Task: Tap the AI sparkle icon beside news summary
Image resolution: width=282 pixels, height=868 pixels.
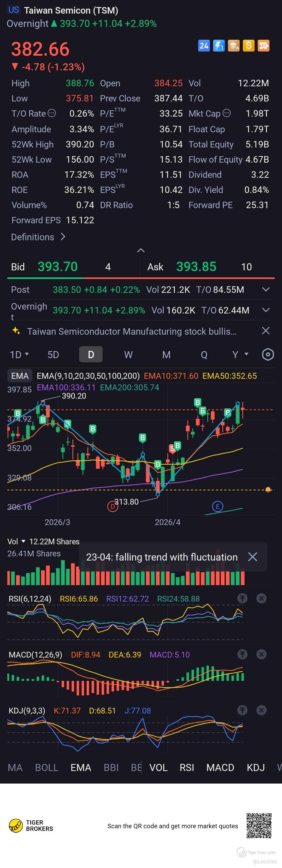Action: click(x=16, y=331)
